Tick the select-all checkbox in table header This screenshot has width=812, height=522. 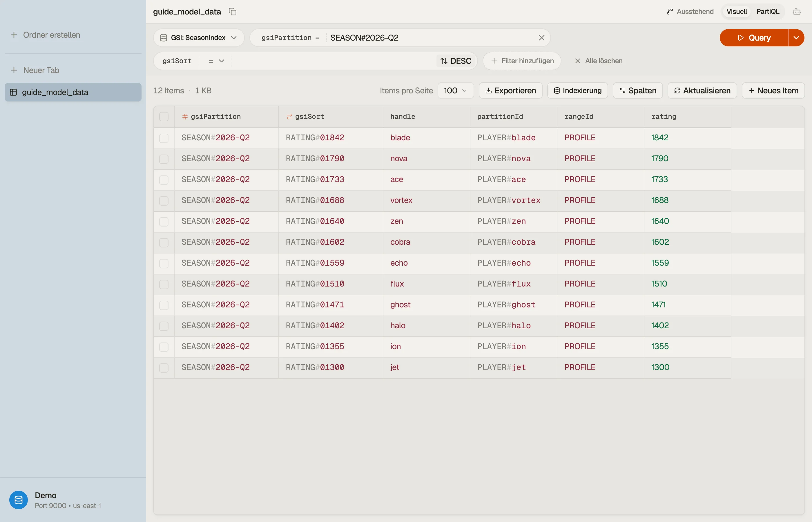click(x=164, y=117)
